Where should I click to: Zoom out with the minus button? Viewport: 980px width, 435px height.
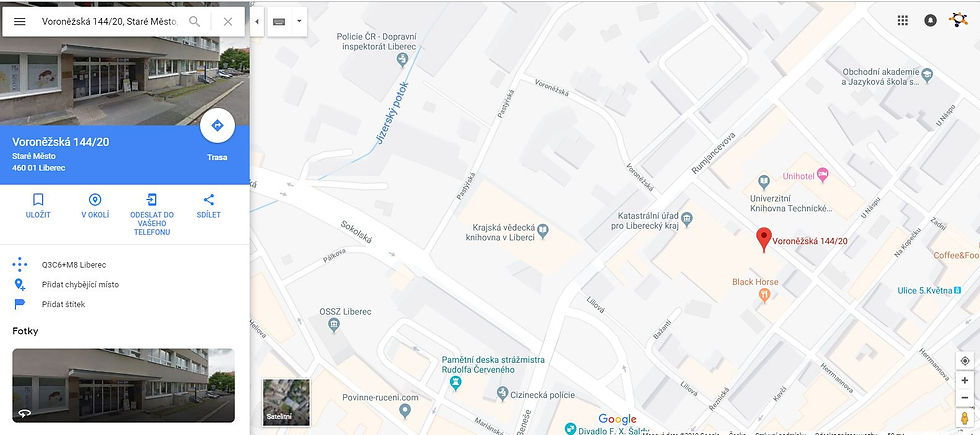[x=965, y=398]
